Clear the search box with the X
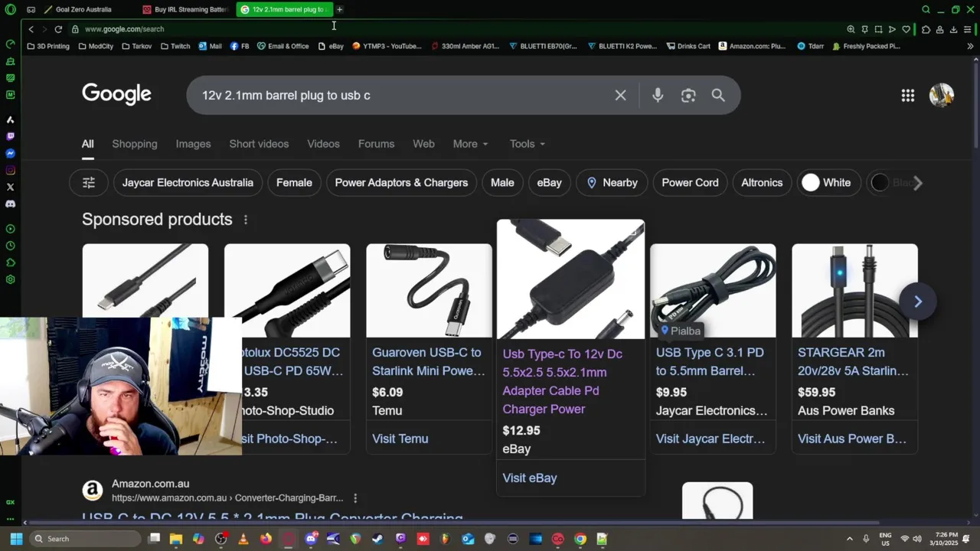Image resolution: width=980 pixels, height=551 pixels. pyautogui.click(x=620, y=95)
